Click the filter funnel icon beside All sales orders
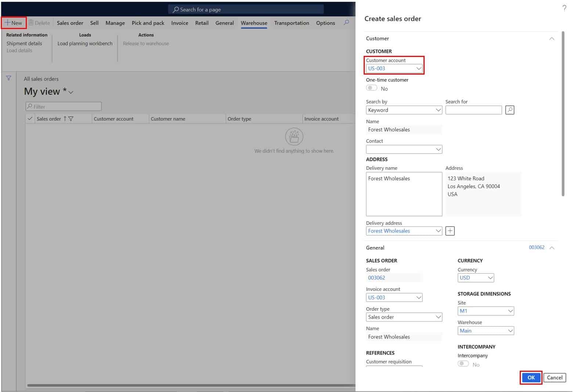The width and height of the screenshot is (573, 392). click(8, 78)
